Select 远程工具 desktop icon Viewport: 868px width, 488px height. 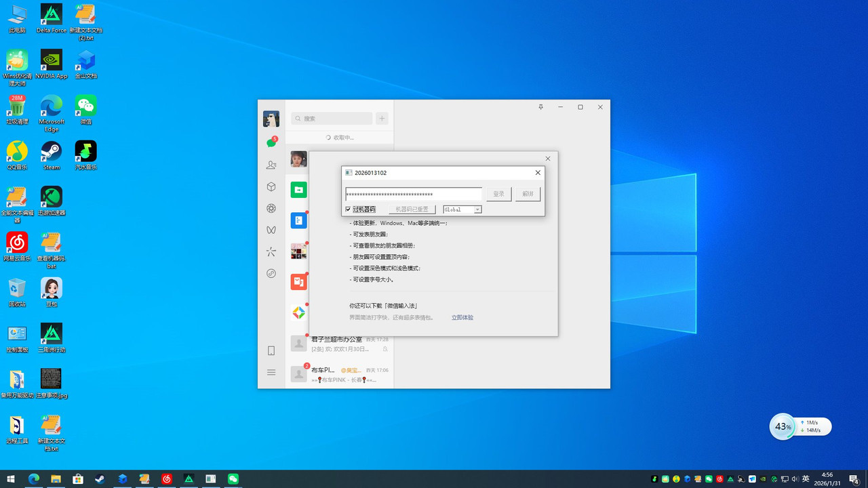coord(17,429)
